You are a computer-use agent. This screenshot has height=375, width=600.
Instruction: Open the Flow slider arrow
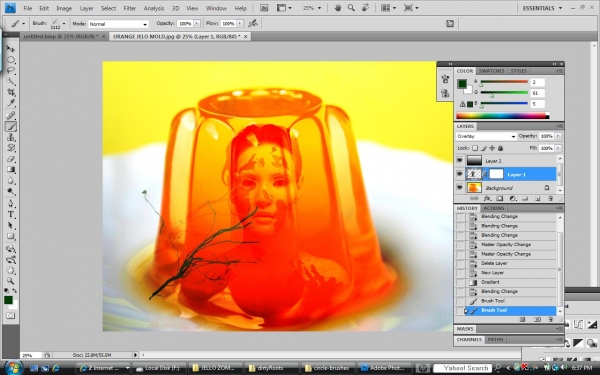(240, 24)
